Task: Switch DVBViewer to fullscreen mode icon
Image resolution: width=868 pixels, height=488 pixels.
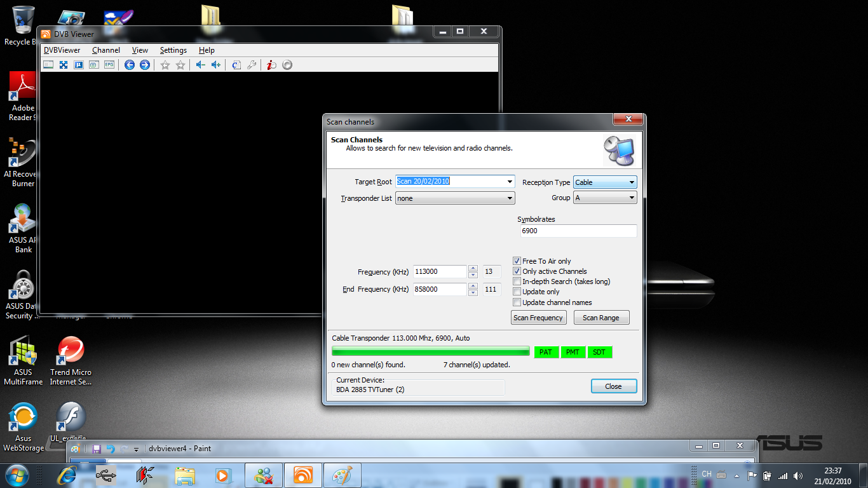Action: click(x=64, y=65)
